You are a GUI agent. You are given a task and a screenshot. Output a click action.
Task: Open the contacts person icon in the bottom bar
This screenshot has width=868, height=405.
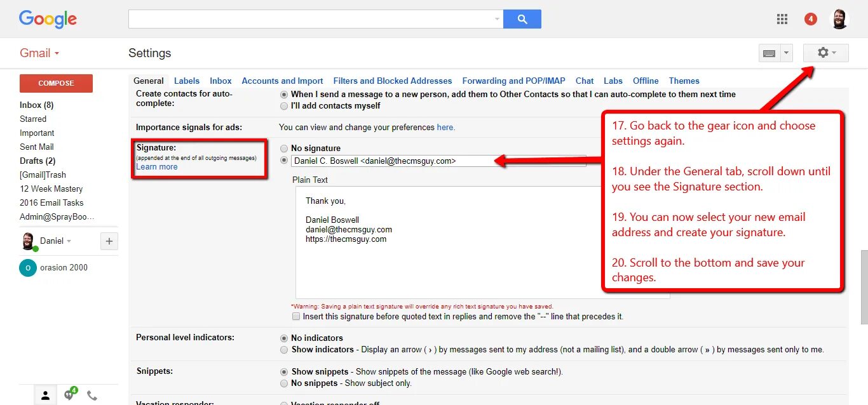pos(45,395)
